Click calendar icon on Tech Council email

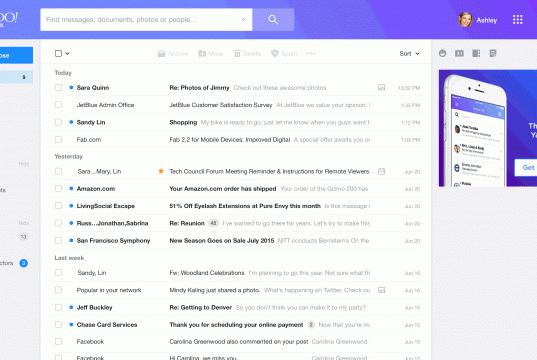point(382,171)
